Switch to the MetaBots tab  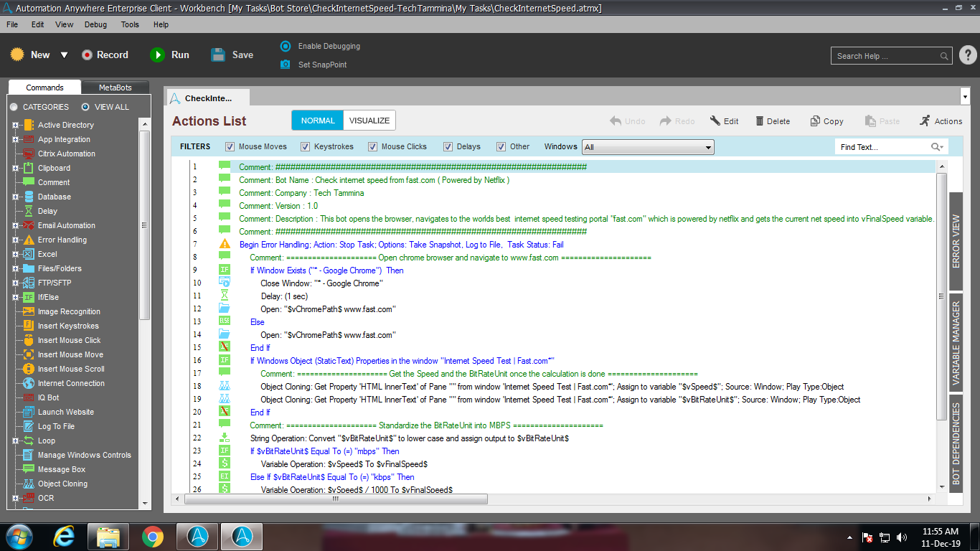coord(115,88)
